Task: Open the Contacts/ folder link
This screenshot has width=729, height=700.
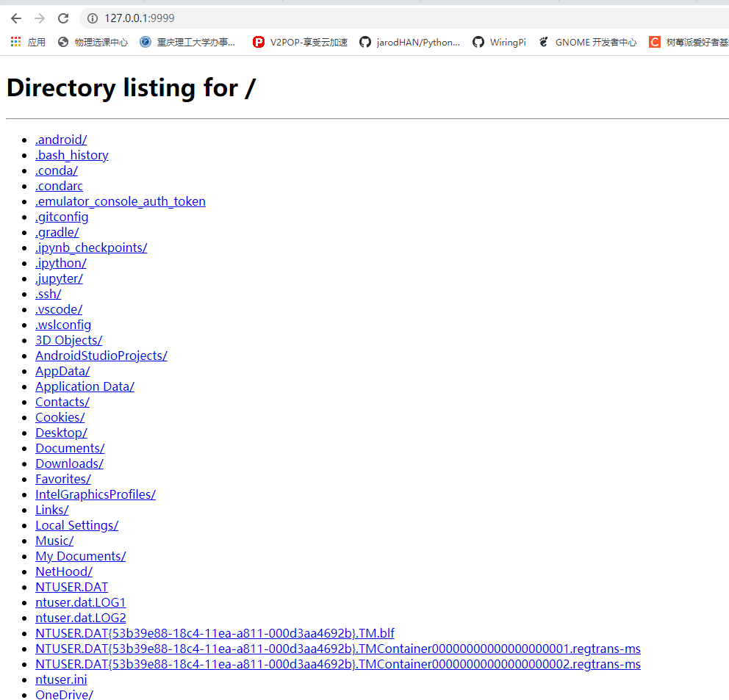Action: (62, 402)
